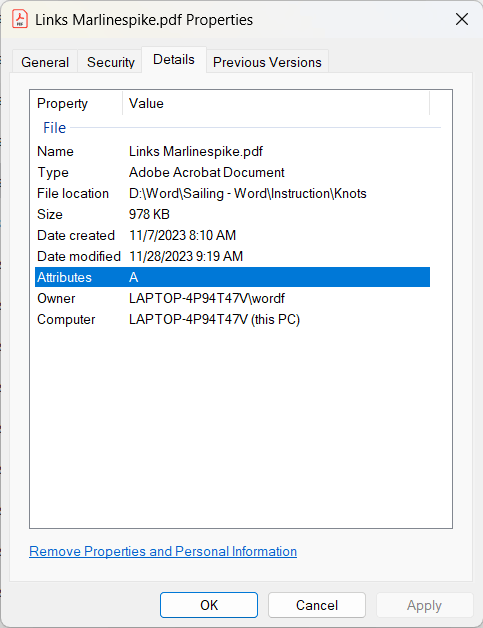This screenshot has width=483, height=628.
Task: Click the path 'D:\Word\Sailing - Word\Instruction\Knots'
Action: [248, 193]
